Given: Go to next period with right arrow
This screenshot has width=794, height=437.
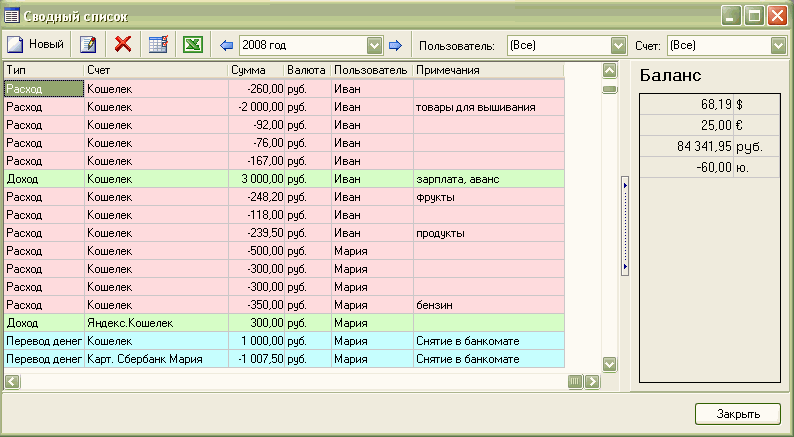Looking at the screenshot, I should [395, 45].
